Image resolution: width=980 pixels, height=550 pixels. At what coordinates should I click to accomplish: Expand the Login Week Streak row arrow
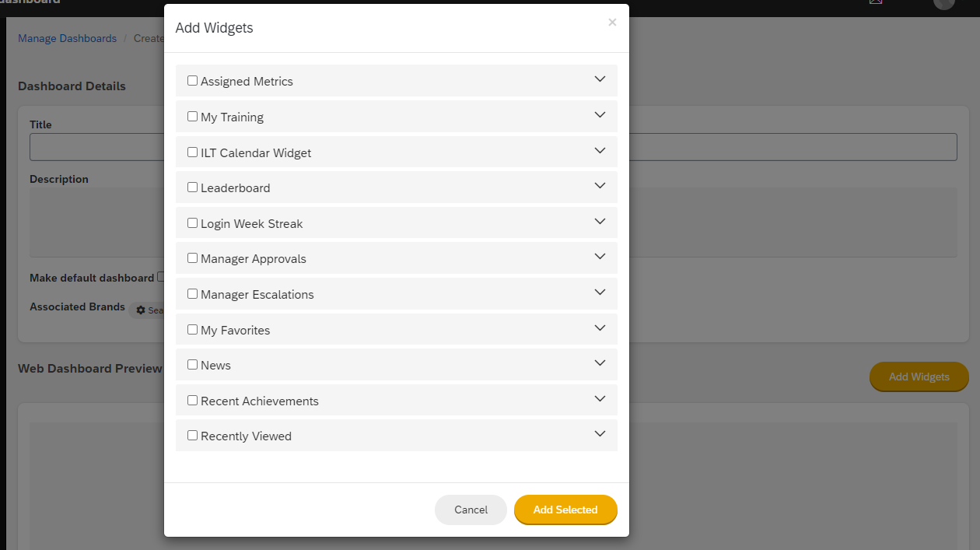click(x=600, y=221)
